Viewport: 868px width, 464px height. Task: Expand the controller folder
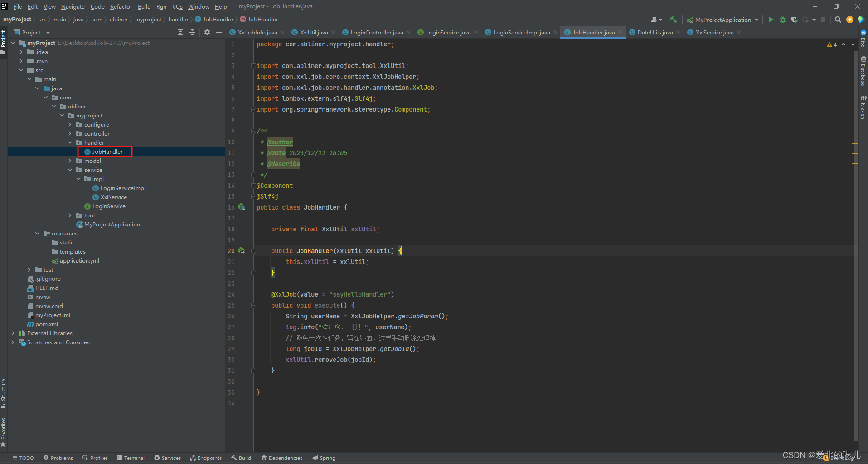click(70, 134)
